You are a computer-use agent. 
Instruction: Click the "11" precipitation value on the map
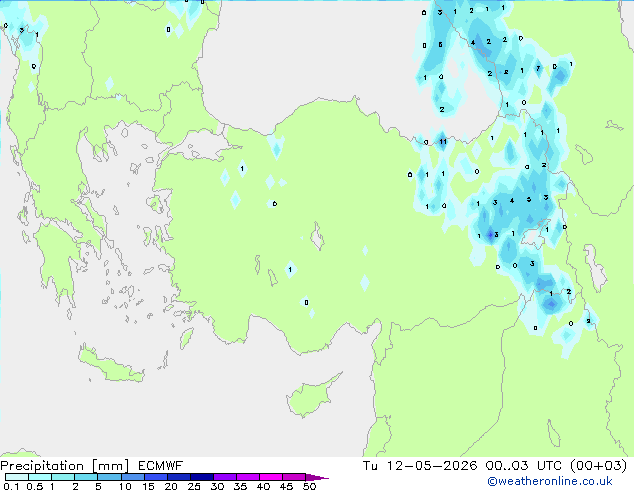coord(443,142)
